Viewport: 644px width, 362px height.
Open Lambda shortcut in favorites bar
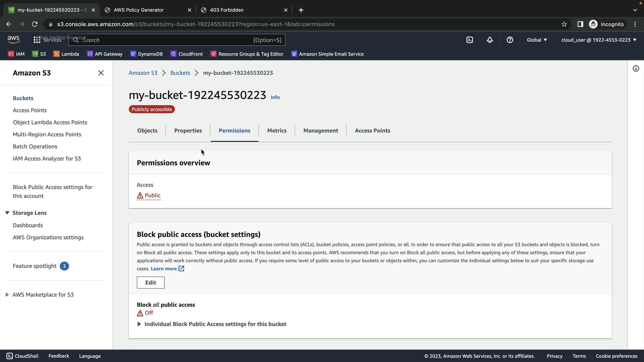click(x=66, y=54)
